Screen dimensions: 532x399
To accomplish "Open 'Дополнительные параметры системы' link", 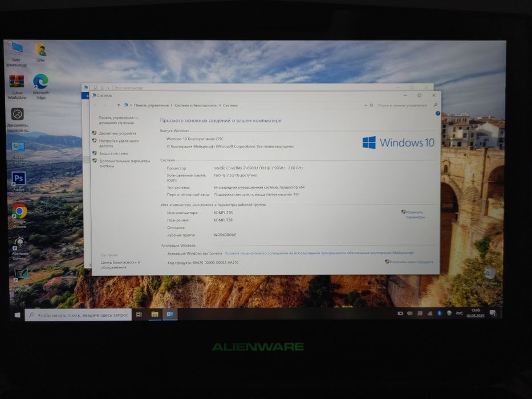I will (x=124, y=163).
